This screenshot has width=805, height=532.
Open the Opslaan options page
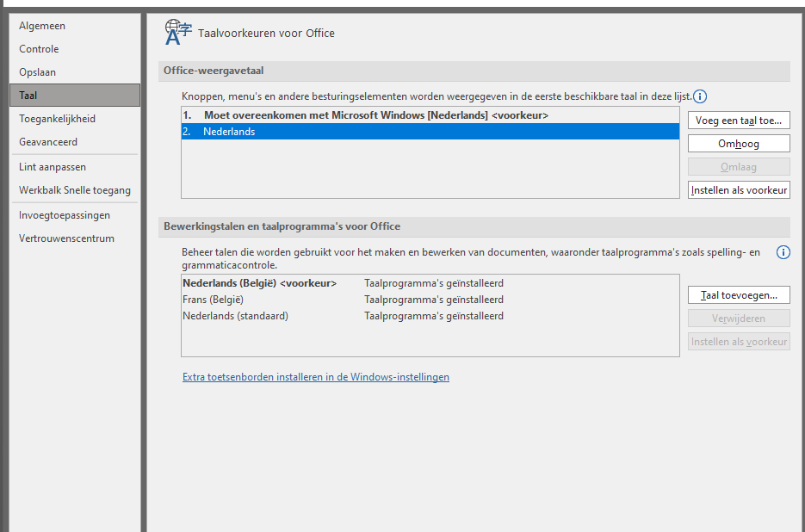coord(37,72)
